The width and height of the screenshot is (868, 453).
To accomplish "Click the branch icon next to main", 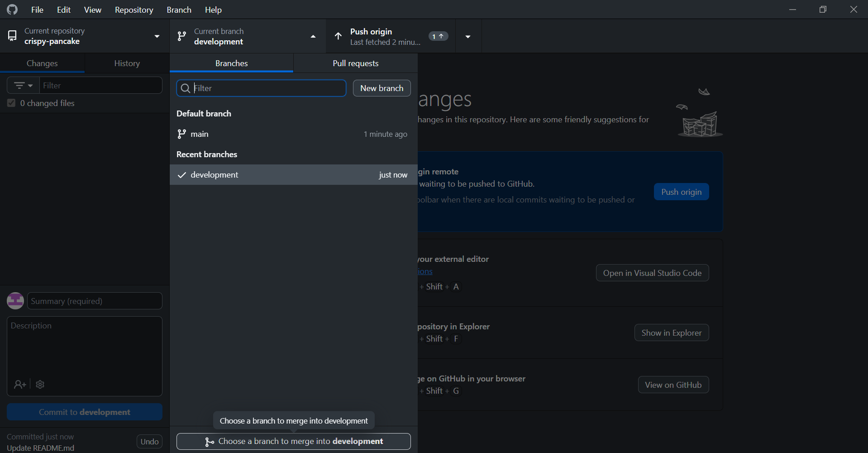I will pos(181,134).
